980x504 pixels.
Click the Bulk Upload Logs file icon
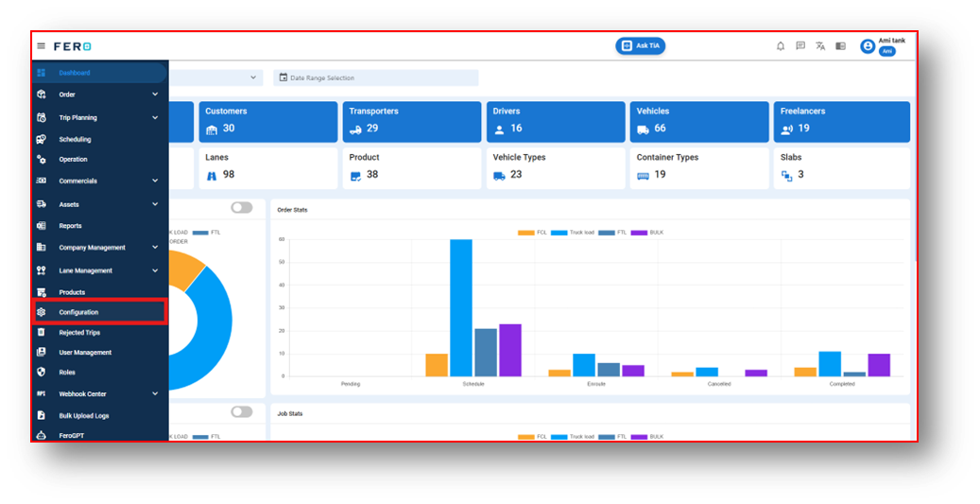(42, 416)
